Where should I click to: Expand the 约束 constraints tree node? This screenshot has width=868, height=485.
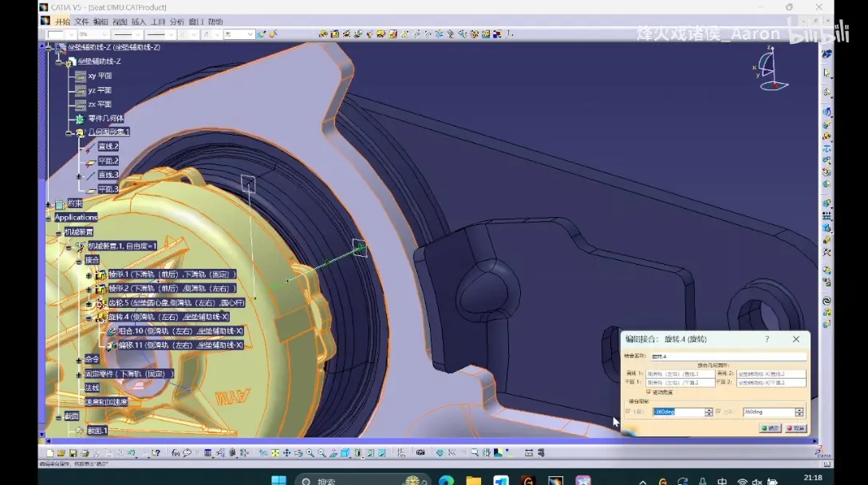click(x=48, y=203)
